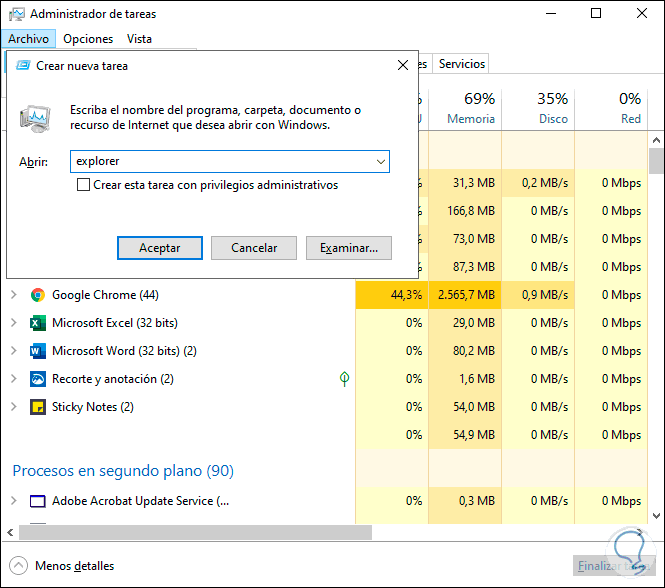Screen dimensions: 665x588
Task: Click the Menos detalles collapse arrow icon
Action: pos(18,566)
